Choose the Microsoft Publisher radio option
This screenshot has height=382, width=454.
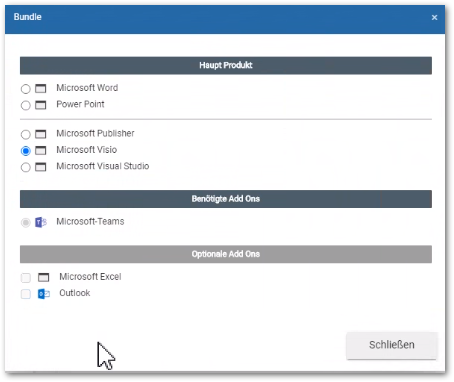point(26,134)
